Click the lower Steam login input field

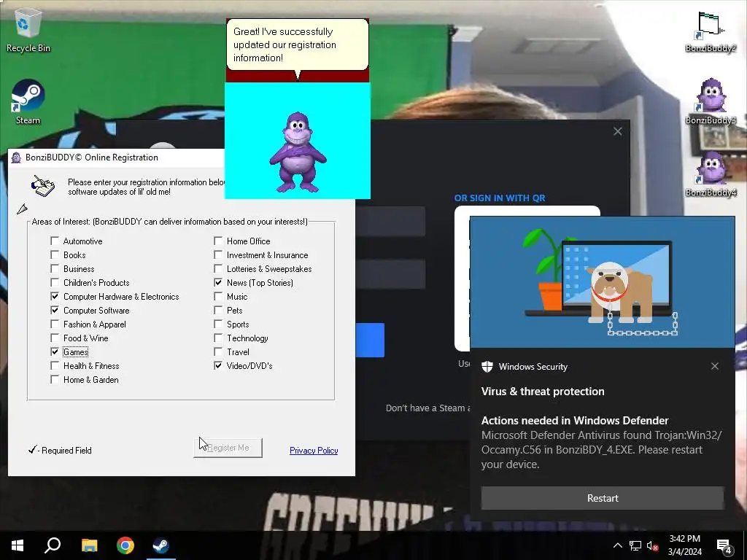click(x=391, y=274)
